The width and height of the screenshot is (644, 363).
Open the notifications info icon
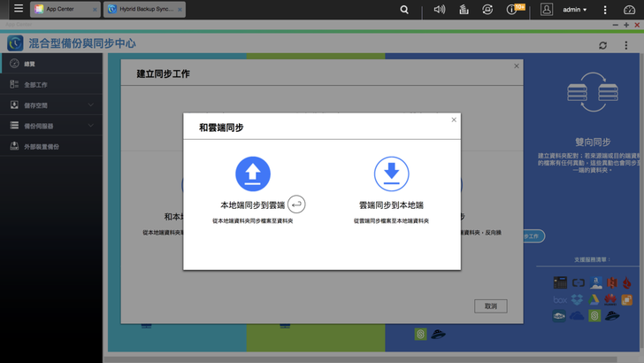(x=511, y=10)
